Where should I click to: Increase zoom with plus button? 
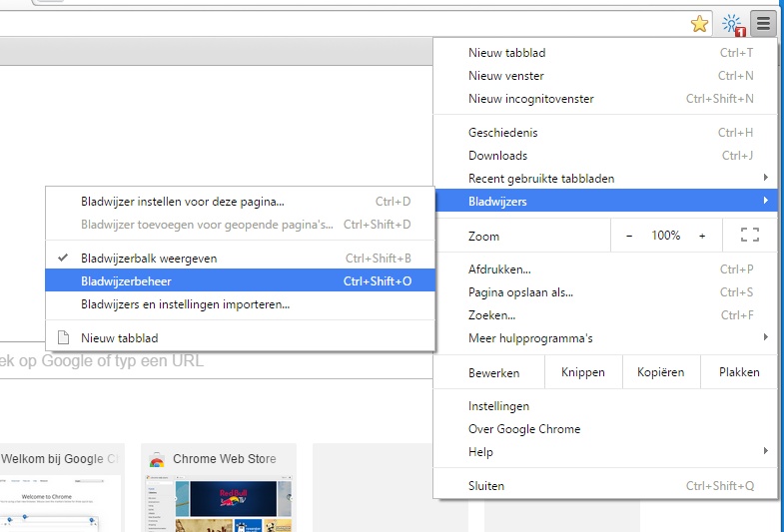[702, 236]
